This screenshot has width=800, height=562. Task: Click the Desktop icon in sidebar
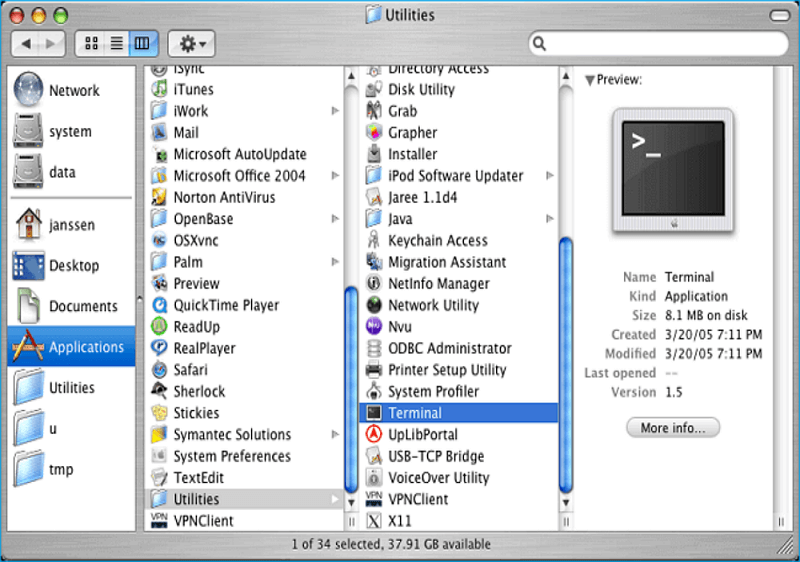pyautogui.click(x=28, y=265)
